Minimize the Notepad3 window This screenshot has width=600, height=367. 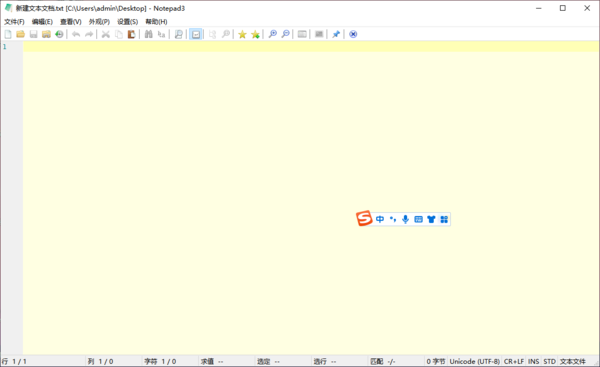coord(539,8)
